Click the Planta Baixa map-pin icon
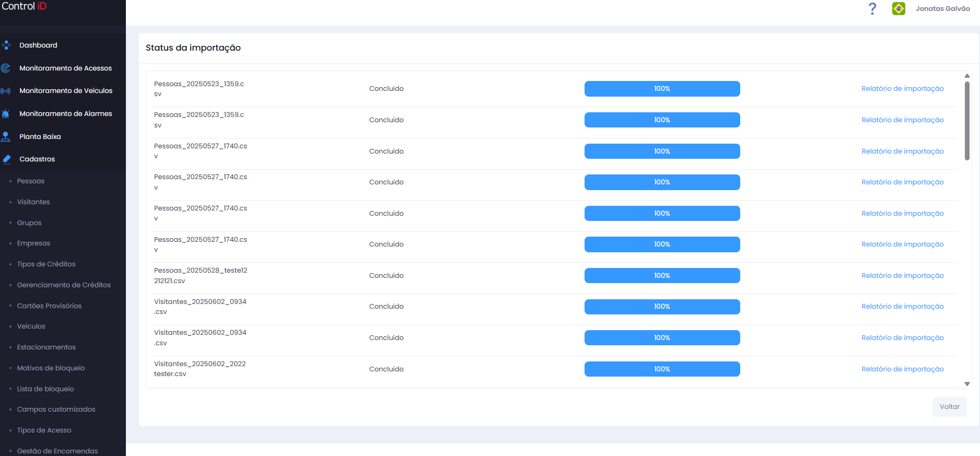980x456 pixels. [6, 137]
